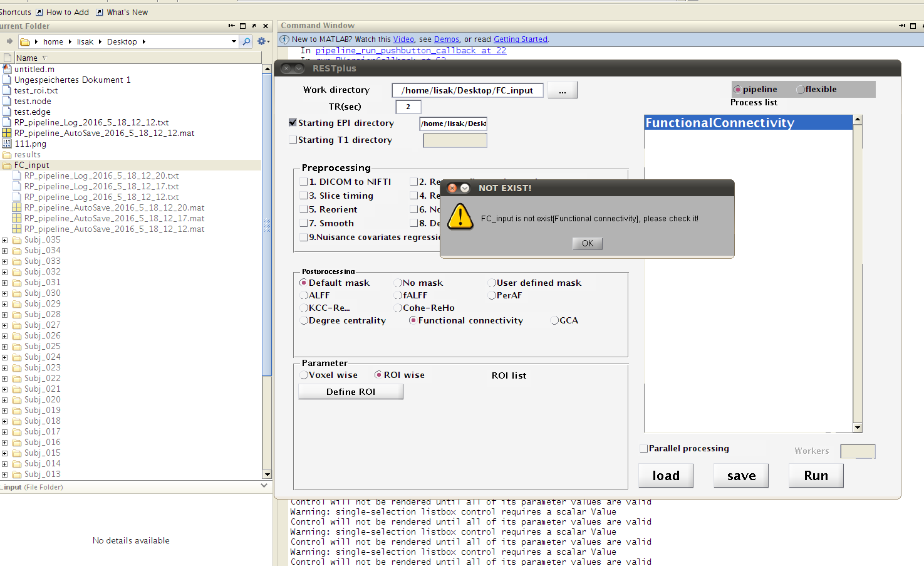Expand the Subj_035 folder
The width and height of the screenshot is (924, 566).
click(x=5, y=240)
